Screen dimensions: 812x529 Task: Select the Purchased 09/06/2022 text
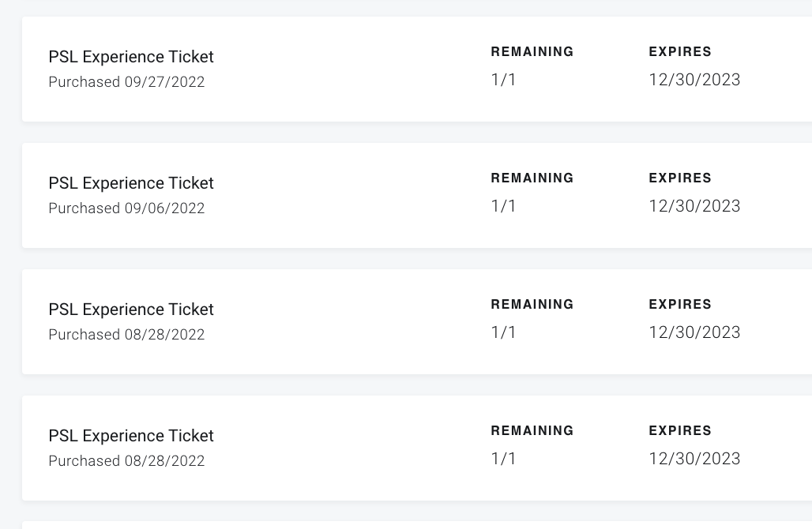[x=126, y=208]
